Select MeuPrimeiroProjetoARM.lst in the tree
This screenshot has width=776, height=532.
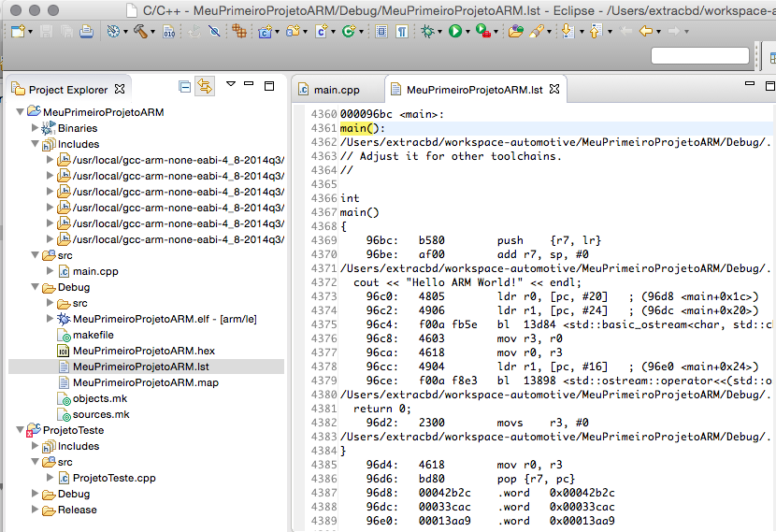tap(141, 367)
